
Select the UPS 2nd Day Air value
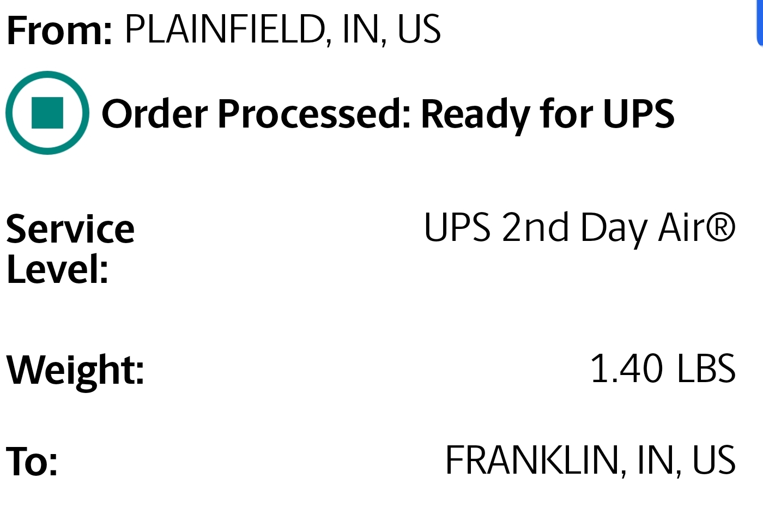click(580, 228)
